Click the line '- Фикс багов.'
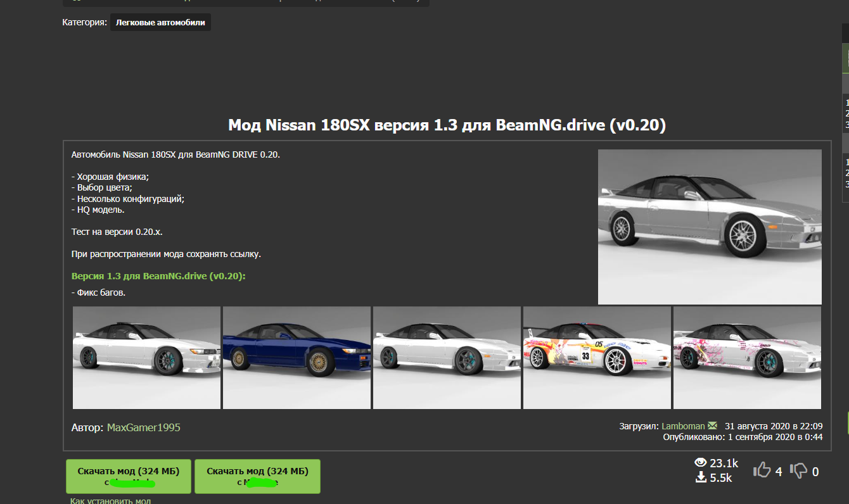Image resolution: width=849 pixels, height=504 pixels. tap(98, 293)
